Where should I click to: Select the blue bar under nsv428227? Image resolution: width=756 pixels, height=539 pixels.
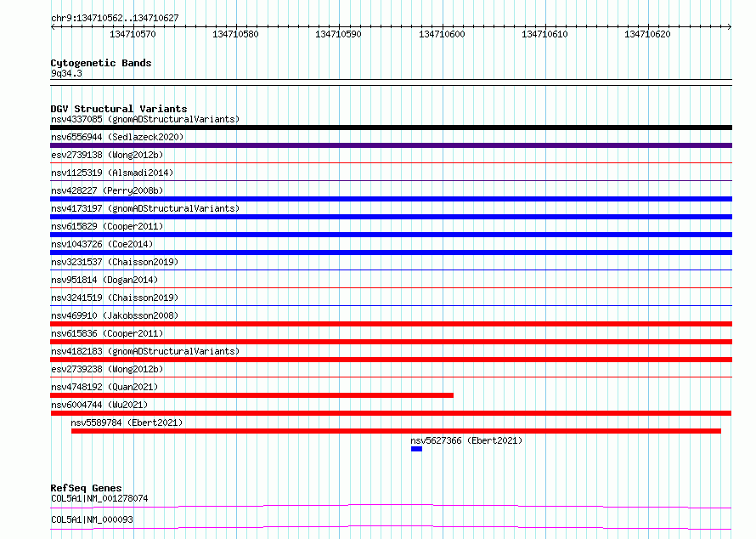point(391,199)
